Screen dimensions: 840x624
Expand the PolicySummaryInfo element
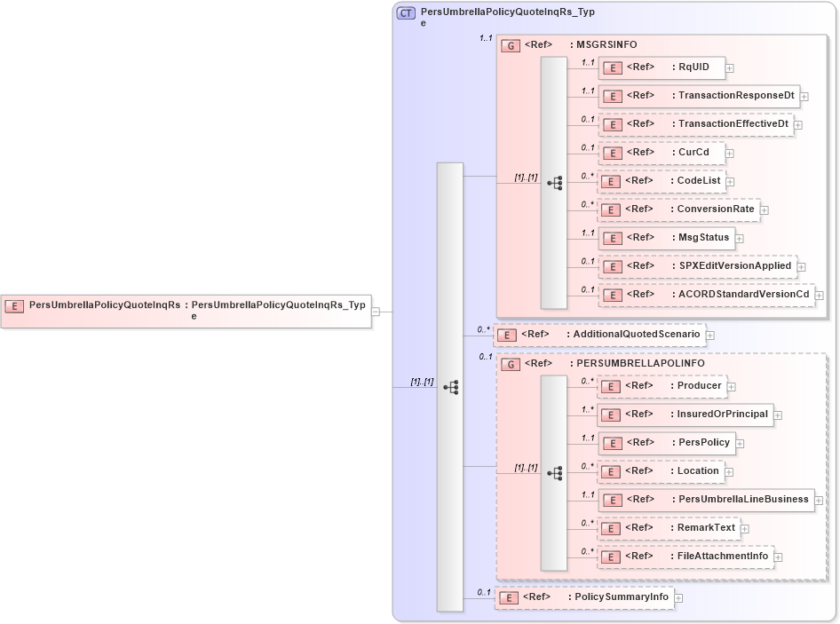click(x=678, y=597)
